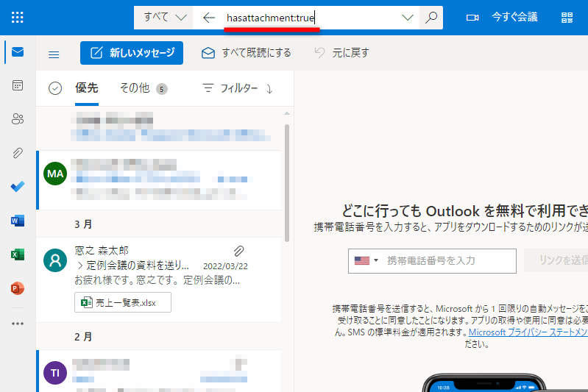The image size is (588, 392).
Task: Select the 窓之 森太郎 contact avatar
Action: click(x=55, y=260)
